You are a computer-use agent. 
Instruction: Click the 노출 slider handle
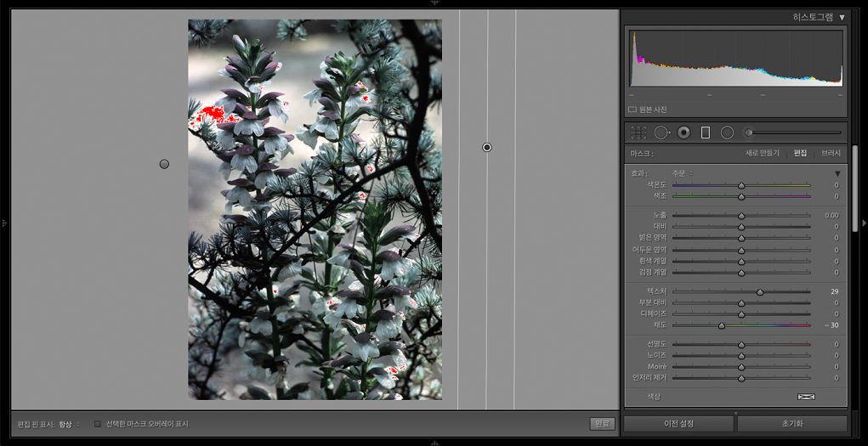click(741, 216)
